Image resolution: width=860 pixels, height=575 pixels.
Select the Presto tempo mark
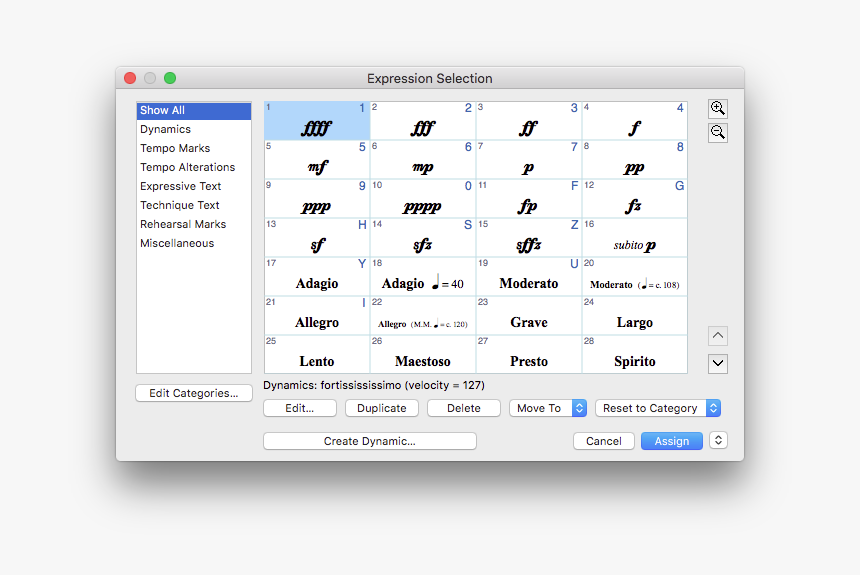pyautogui.click(x=529, y=354)
